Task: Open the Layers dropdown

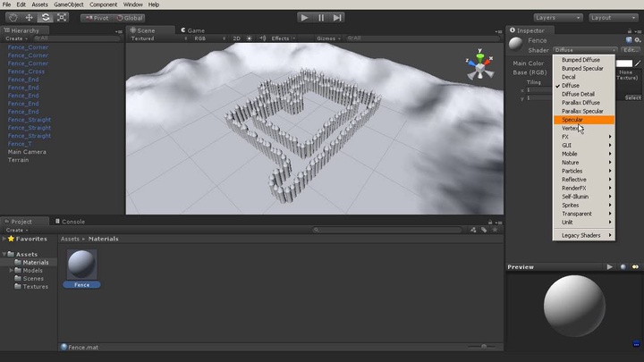Action: click(556, 17)
